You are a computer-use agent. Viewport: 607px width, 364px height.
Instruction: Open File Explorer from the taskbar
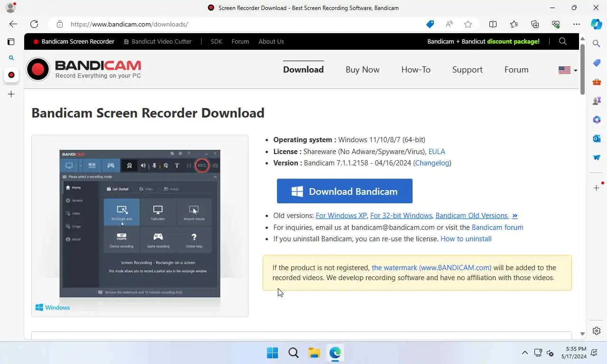point(314,353)
